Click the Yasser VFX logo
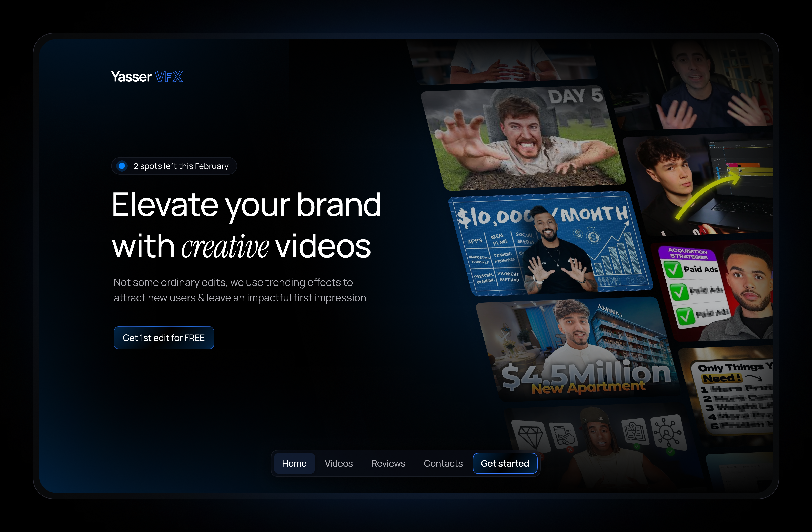This screenshot has width=812, height=532. click(x=147, y=77)
